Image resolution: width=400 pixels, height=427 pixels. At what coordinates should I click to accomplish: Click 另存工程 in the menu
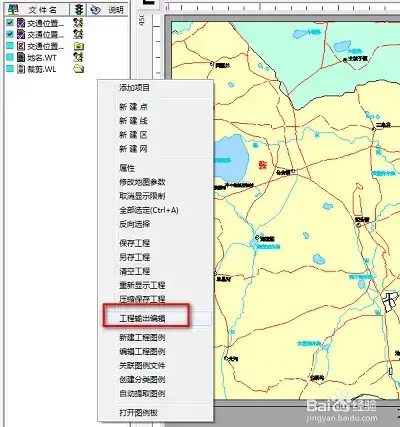pos(135,257)
